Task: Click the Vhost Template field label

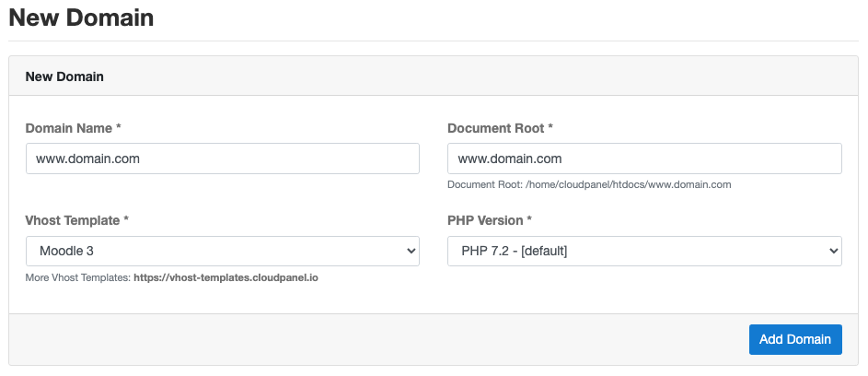Action: point(77,221)
